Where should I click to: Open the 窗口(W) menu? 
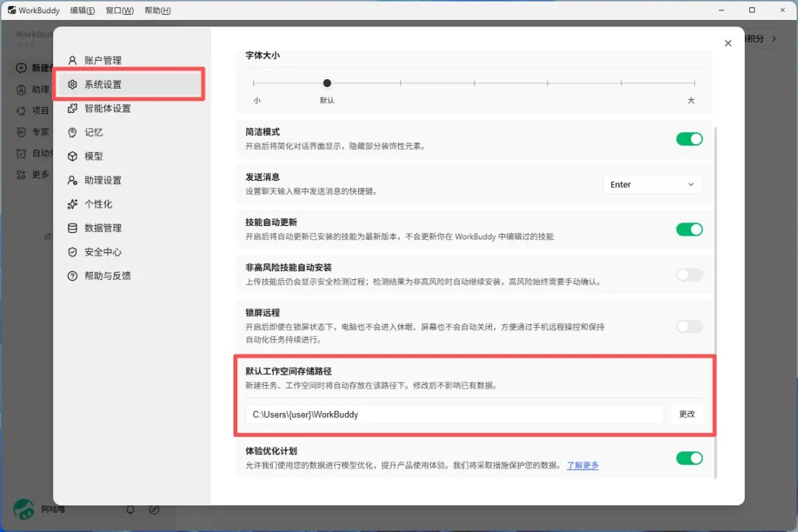click(x=120, y=10)
